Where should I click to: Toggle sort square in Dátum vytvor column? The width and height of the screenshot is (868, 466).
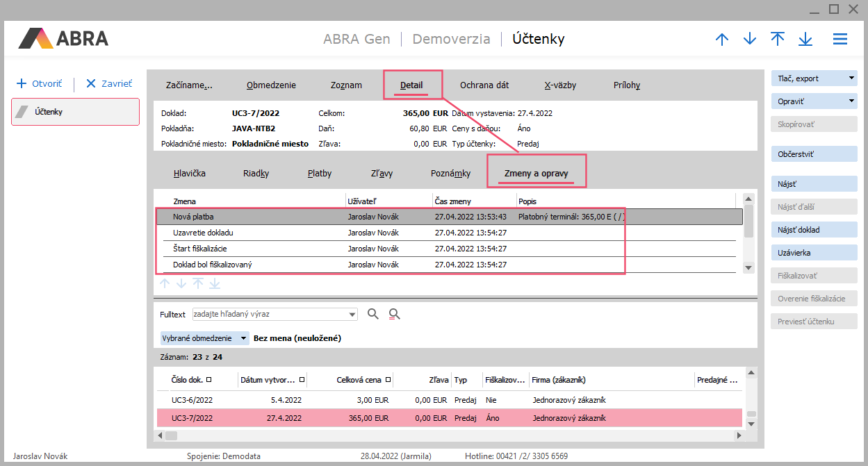tap(302, 380)
